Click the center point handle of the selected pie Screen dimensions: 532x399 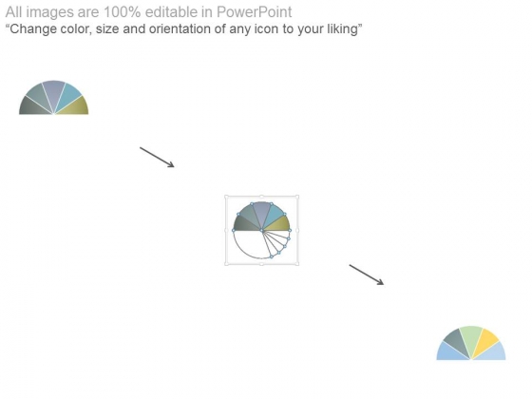(x=261, y=230)
